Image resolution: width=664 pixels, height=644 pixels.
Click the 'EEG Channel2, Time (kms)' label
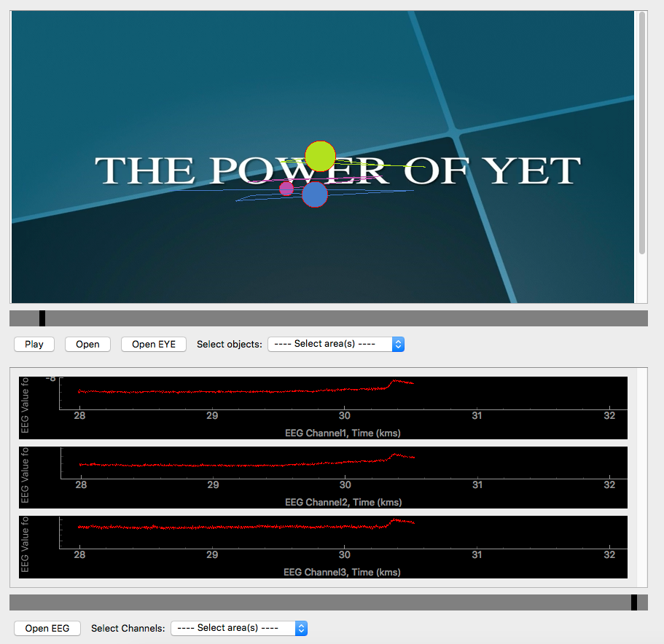(343, 502)
